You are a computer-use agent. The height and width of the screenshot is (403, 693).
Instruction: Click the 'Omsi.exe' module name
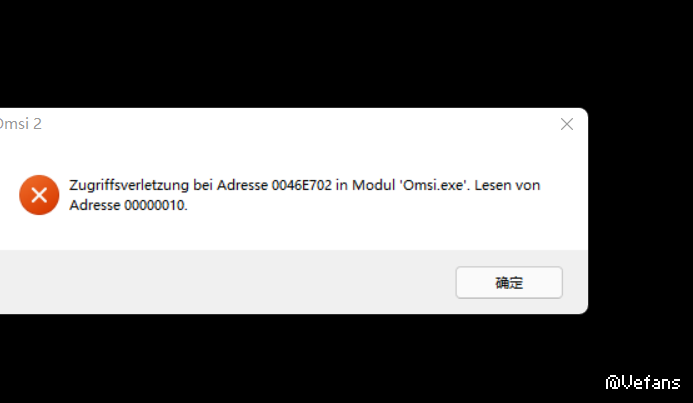434,185
